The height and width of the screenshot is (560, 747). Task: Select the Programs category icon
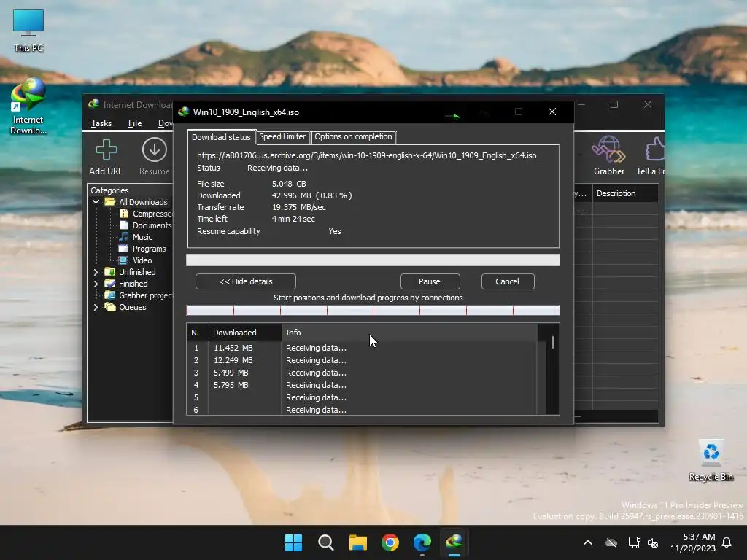[x=123, y=249]
